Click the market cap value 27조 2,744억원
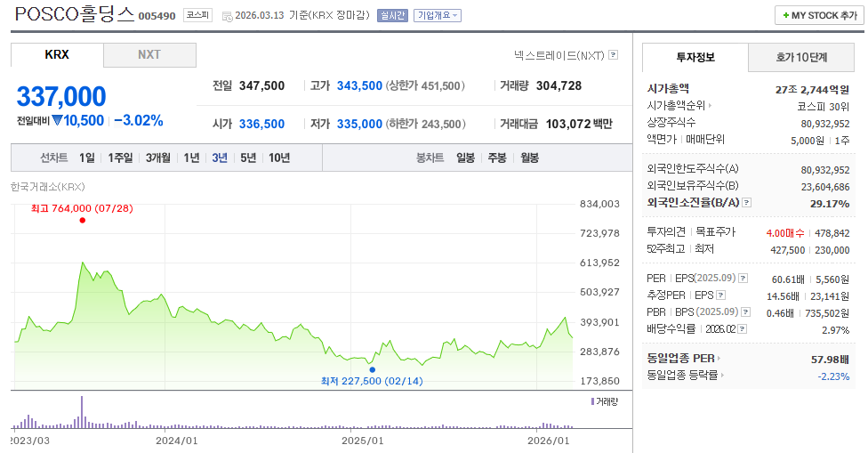Viewport: 868px width, 453px height. 812,89
